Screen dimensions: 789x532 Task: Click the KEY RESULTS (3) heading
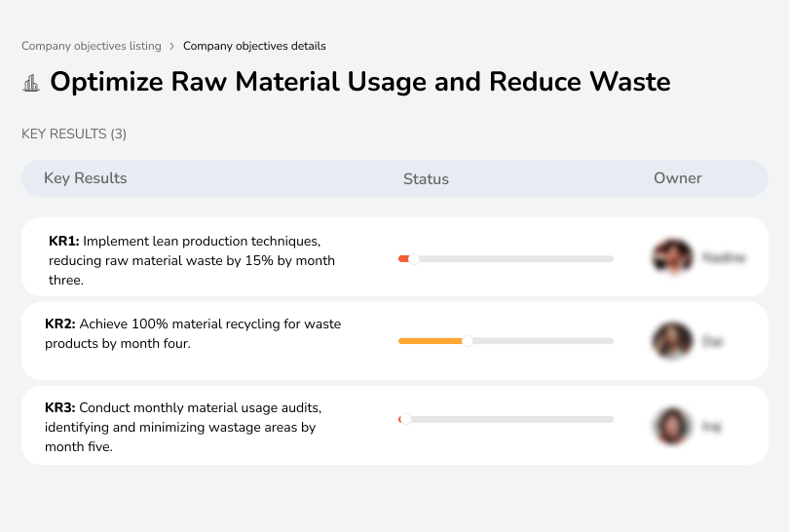(74, 133)
